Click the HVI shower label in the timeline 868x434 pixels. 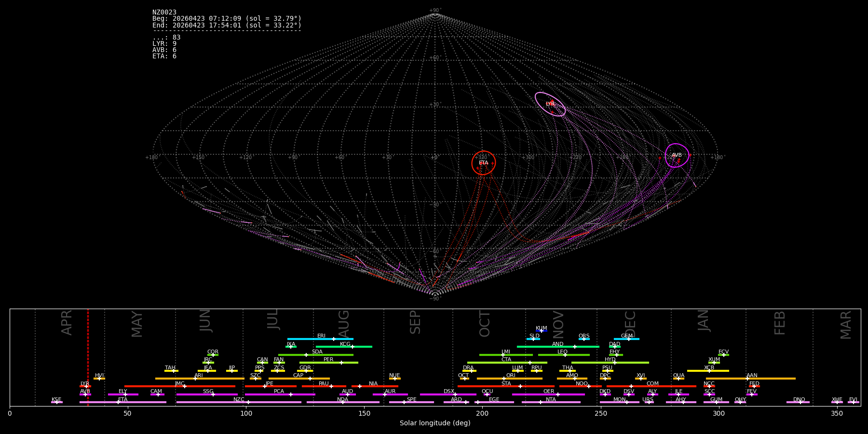coord(99,376)
